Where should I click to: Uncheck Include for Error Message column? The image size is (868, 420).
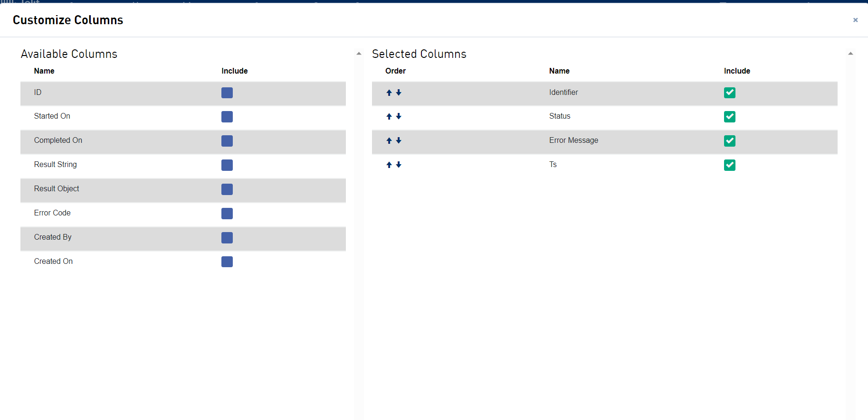click(730, 141)
